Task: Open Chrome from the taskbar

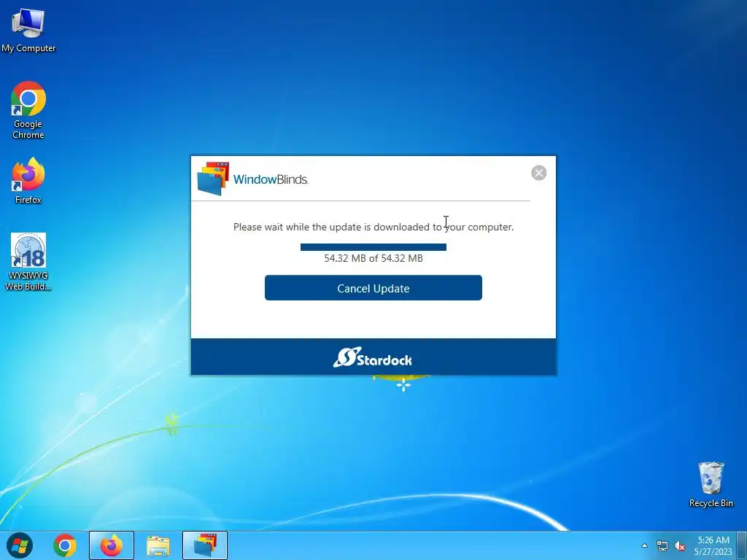Action: pos(65,545)
